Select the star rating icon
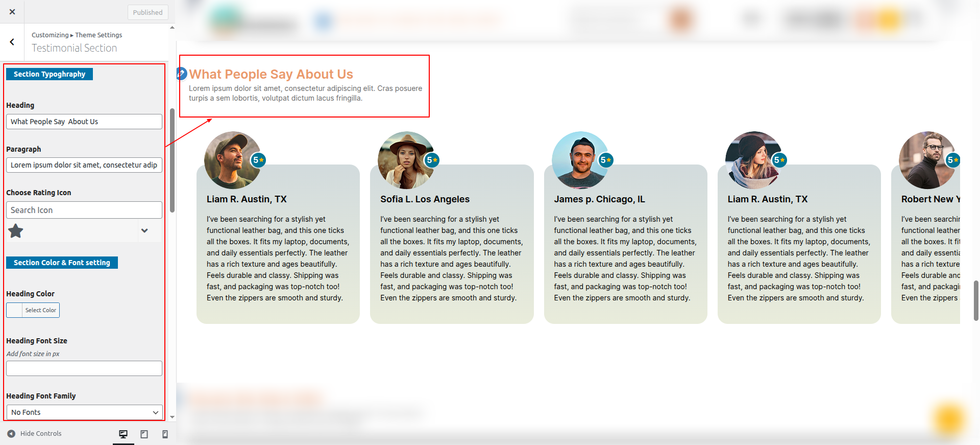Screen dimensions: 980x445 pos(16,231)
